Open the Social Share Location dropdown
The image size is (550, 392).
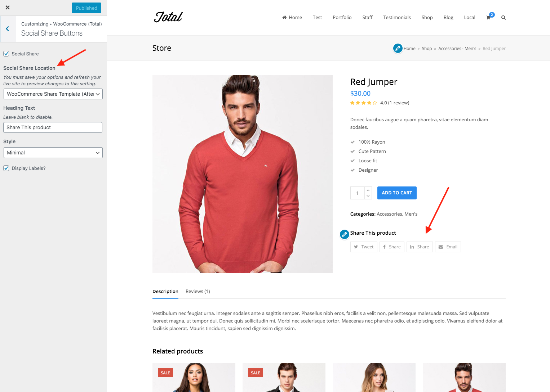click(53, 94)
